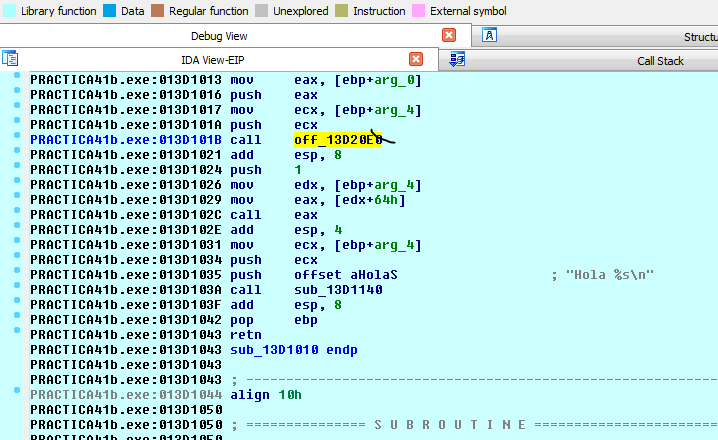Click the Call Stack tab icon
The width and height of the screenshot is (718, 440).
pyautogui.click(x=457, y=60)
